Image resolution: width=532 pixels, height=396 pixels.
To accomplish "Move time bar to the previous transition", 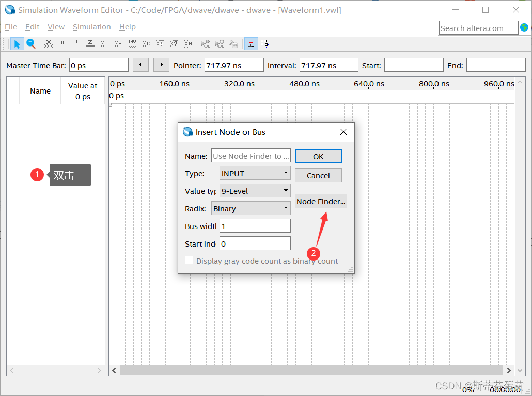I will (140, 65).
